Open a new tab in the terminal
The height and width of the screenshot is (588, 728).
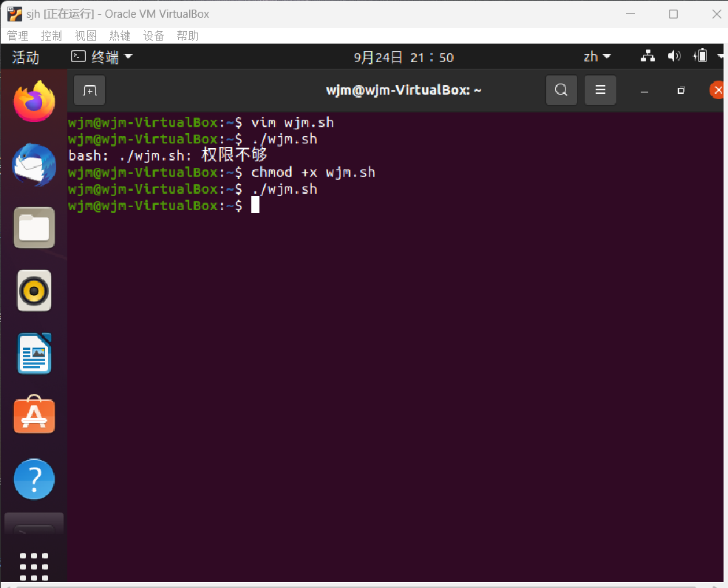click(x=89, y=90)
